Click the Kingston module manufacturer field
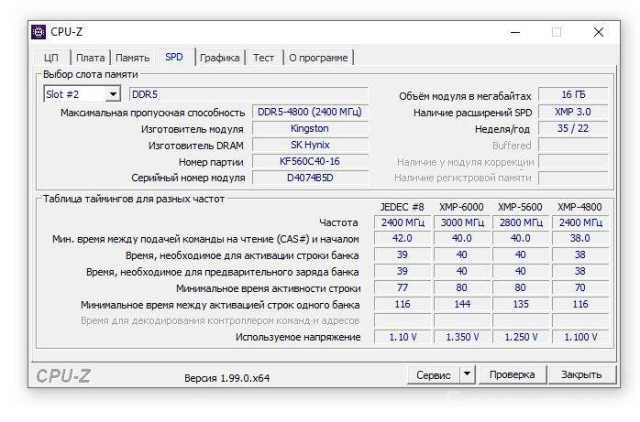 point(309,129)
